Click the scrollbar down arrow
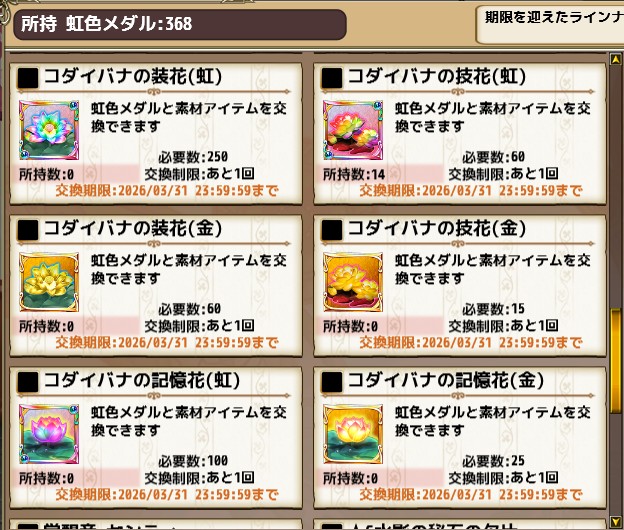The width and height of the screenshot is (624, 530). click(x=616, y=521)
